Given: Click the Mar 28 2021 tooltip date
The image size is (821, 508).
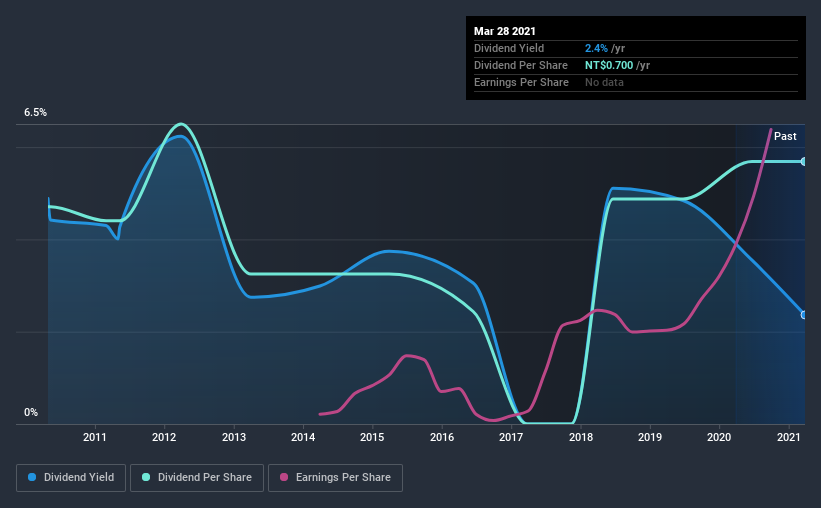Looking at the screenshot, I should point(505,31).
